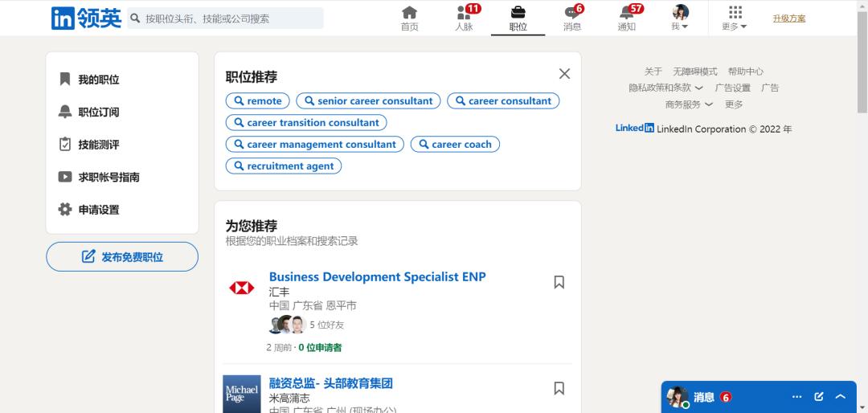Close the 职位推荐 card
Image resolution: width=868 pixels, height=413 pixels.
[564, 74]
